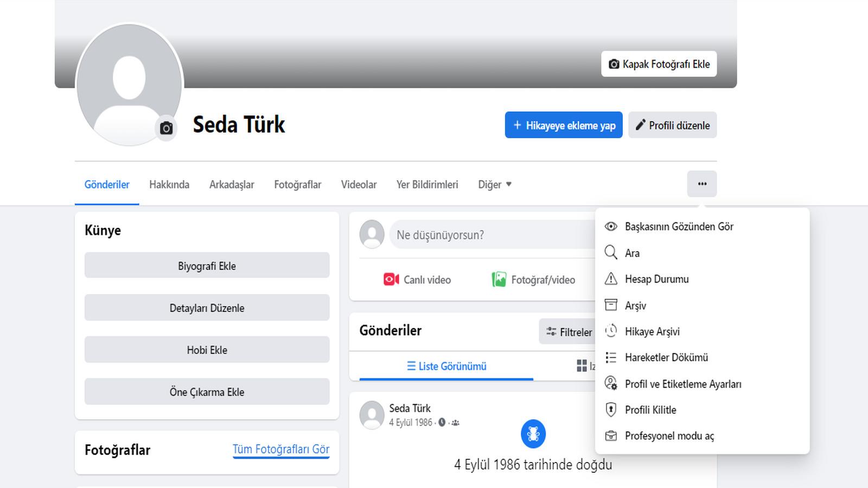
Task: Open the Yer Bildirimleri tab
Action: click(x=427, y=184)
